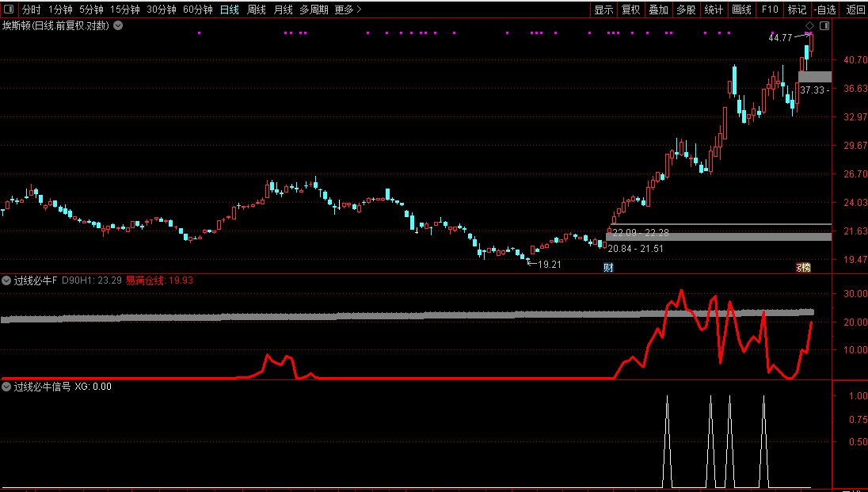Click the diamond marker icon above 44.77
This screenshot has height=492, width=868.
point(809,25)
